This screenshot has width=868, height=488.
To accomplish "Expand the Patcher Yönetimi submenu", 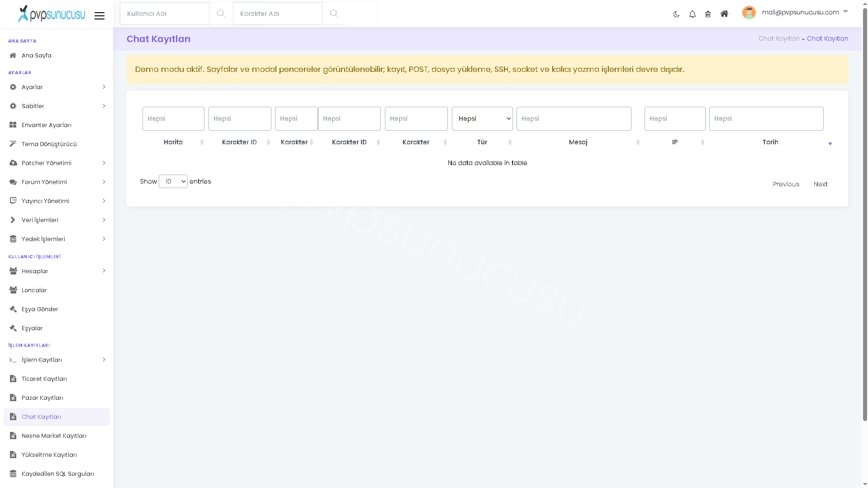I will (x=57, y=163).
